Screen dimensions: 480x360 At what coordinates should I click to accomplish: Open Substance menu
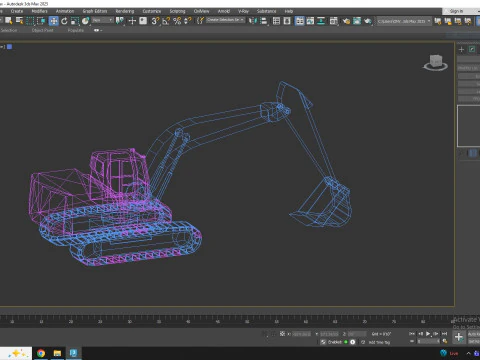(x=266, y=11)
